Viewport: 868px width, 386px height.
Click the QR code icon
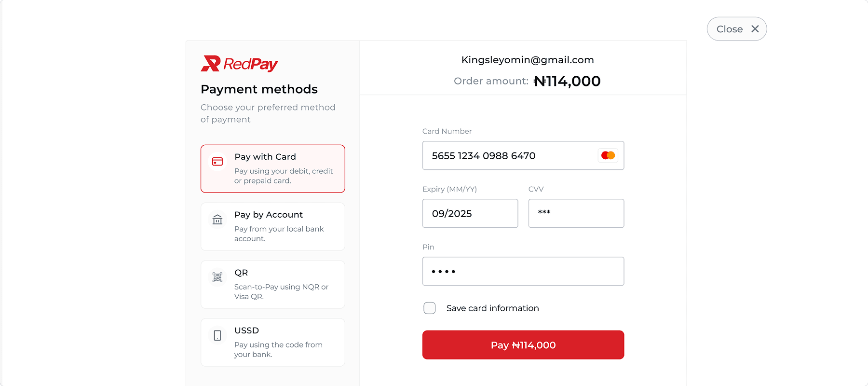217,277
